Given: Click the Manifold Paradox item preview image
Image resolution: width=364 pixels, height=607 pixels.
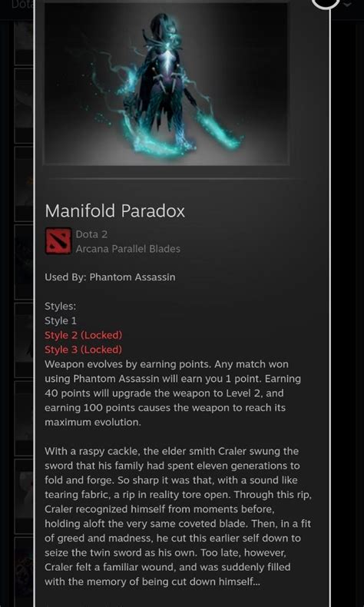Looking at the screenshot, I should tap(166, 84).
